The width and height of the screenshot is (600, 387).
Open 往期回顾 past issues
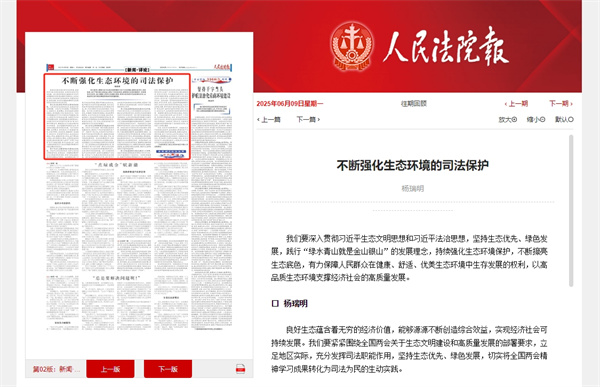414,103
